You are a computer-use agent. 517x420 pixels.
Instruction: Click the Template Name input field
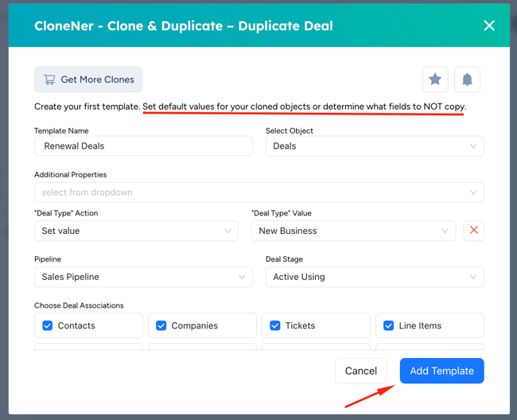tap(143, 146)
